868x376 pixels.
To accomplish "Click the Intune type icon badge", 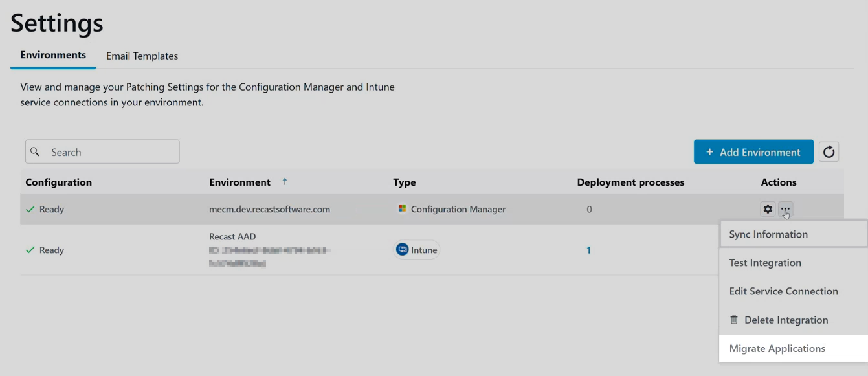I will [403, 250].
